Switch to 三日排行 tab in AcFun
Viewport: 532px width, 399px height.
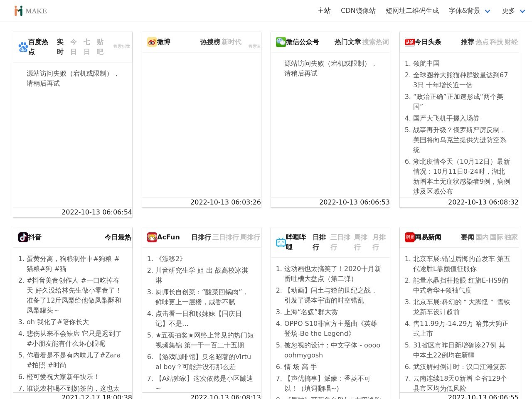226,237
